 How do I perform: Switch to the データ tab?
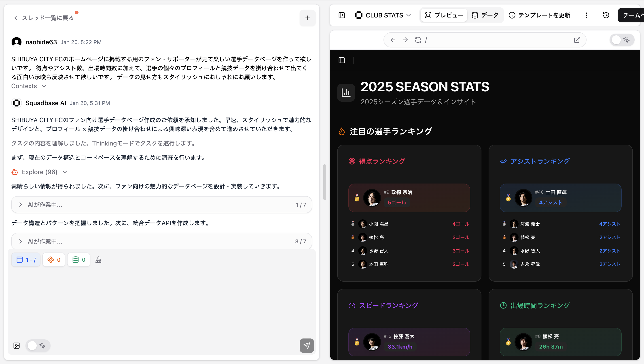pyautogui.click(x=485, y=15)
